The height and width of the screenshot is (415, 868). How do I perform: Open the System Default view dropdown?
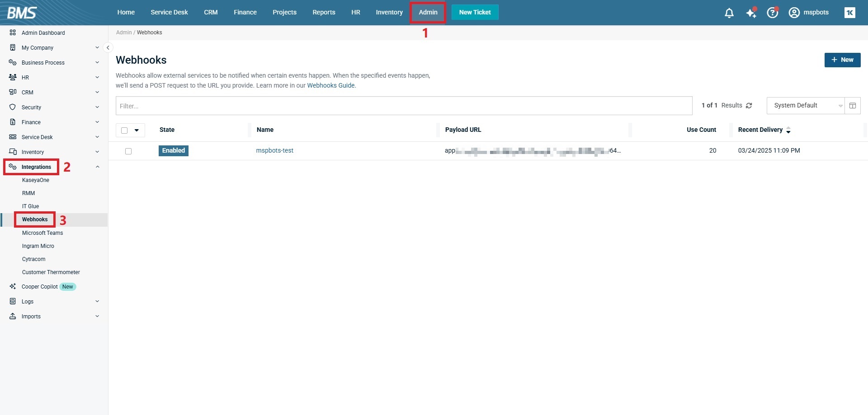coord(805,106)
